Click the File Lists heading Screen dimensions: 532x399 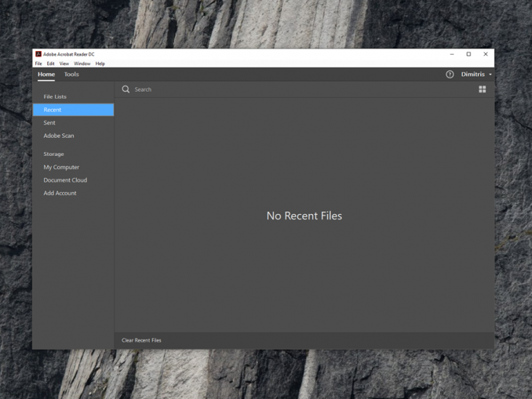pyautogui.click(x=55, y=96)
